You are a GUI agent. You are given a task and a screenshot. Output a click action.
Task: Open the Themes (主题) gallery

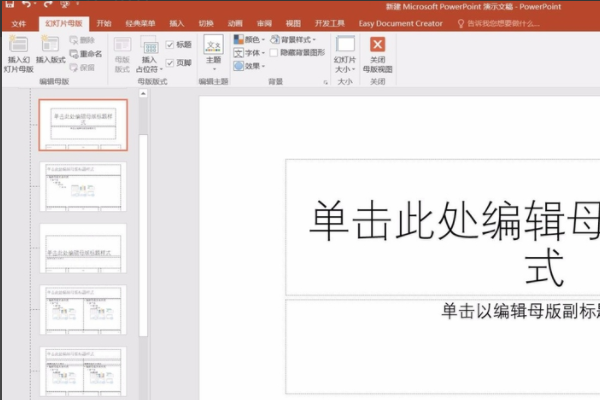(x=214, y=53)
